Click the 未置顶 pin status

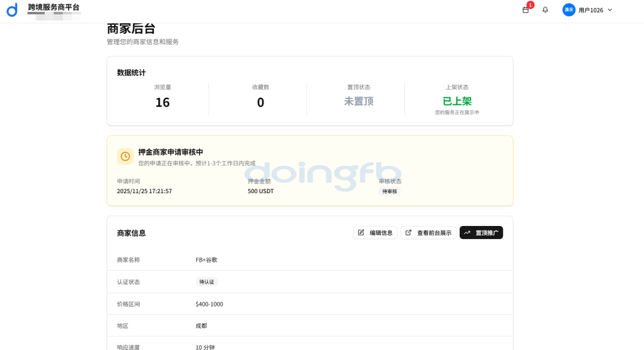pyautogui.click(x=358, y=101)
